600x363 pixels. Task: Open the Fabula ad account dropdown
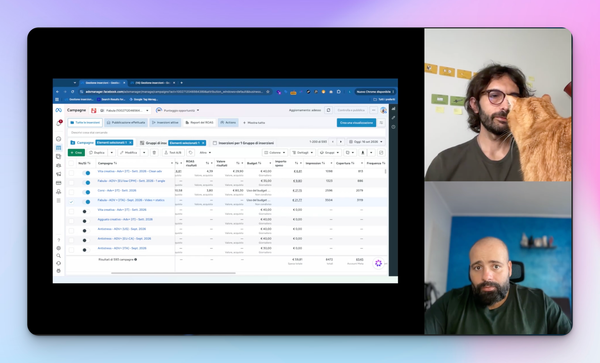pyautogui.click(x=125, y=111)
